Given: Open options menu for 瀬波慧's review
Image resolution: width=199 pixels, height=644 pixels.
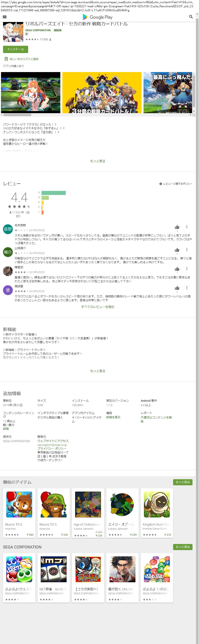Looking at the screenshot, I should tap(187, 288).
